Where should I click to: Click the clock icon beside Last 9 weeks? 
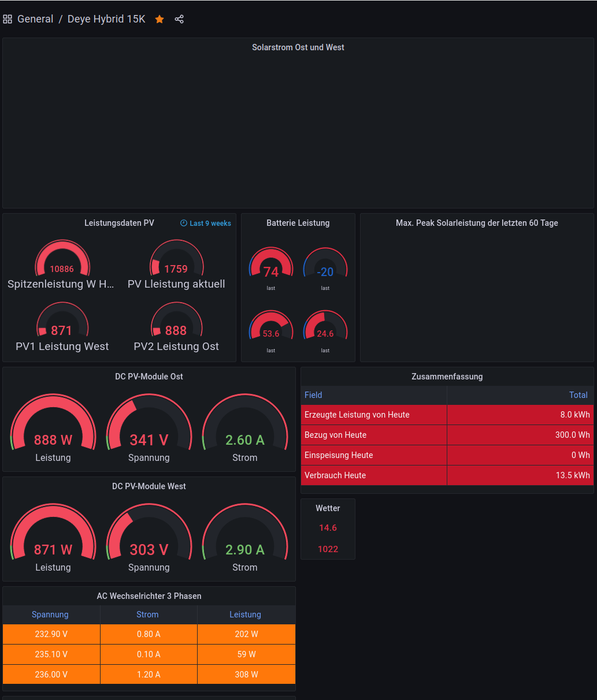point(184,224)
